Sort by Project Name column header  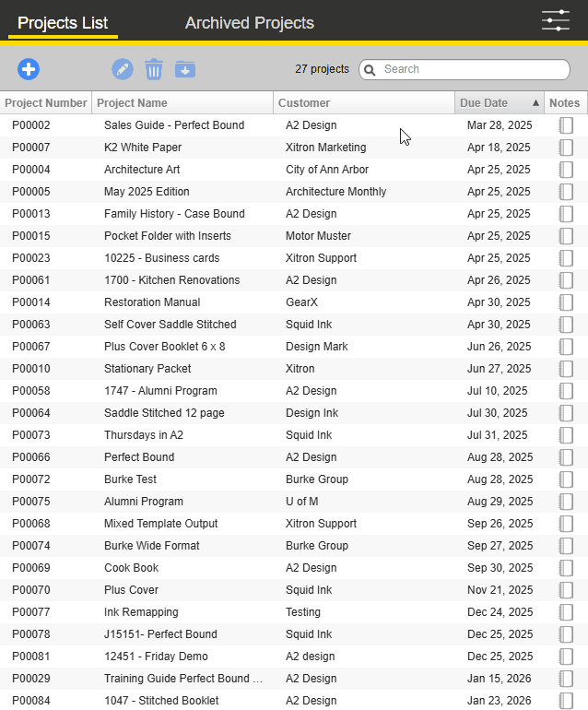pos(182,102)
